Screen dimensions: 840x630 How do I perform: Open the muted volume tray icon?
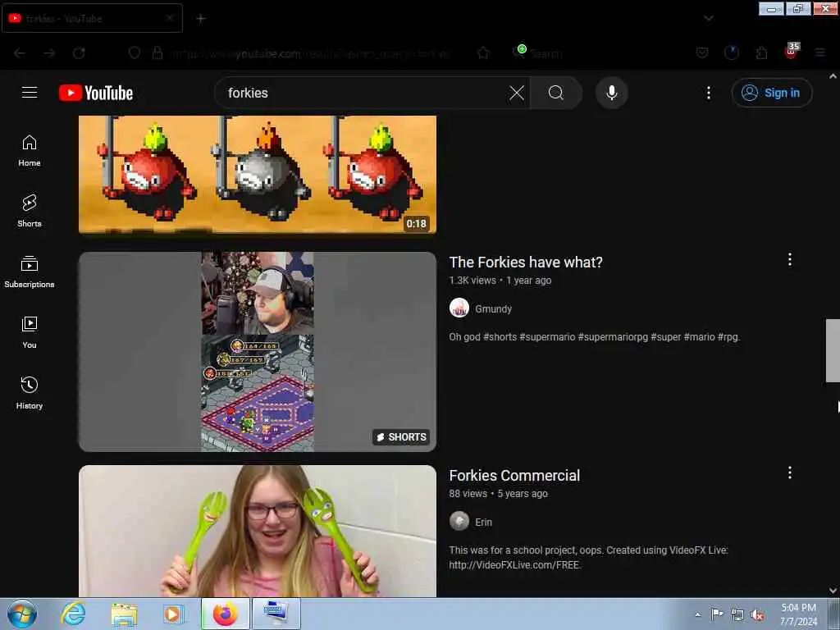pos(757,615)
